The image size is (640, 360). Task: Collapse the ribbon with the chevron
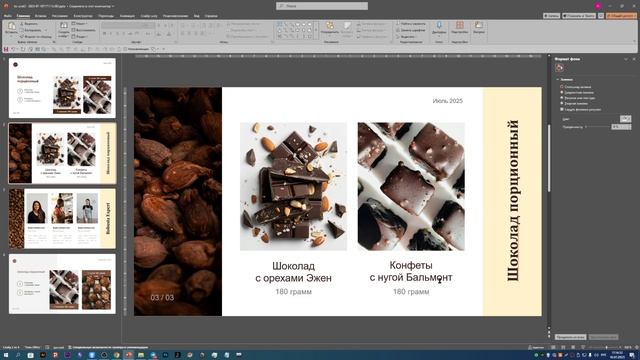pos(635,42)
